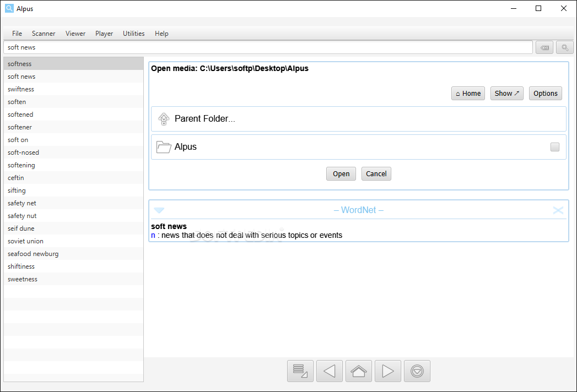The width and height of the screenshot is (577, 392).
Task: Select 'sifting' in word list
Action: (x=74, y=190)
